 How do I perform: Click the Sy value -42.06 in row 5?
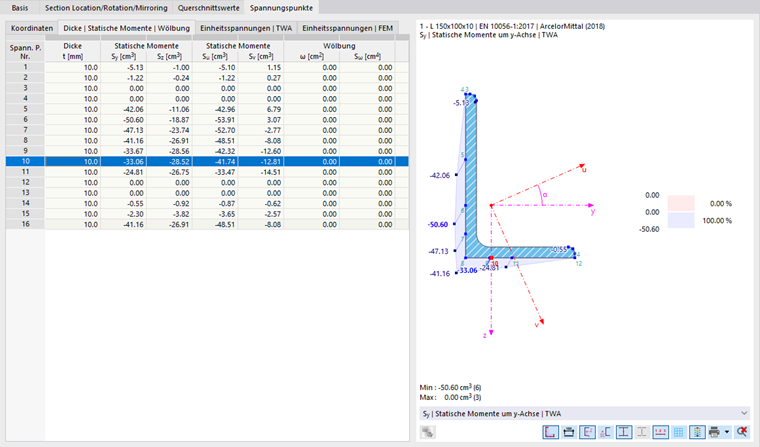click(x=123, y=109)
